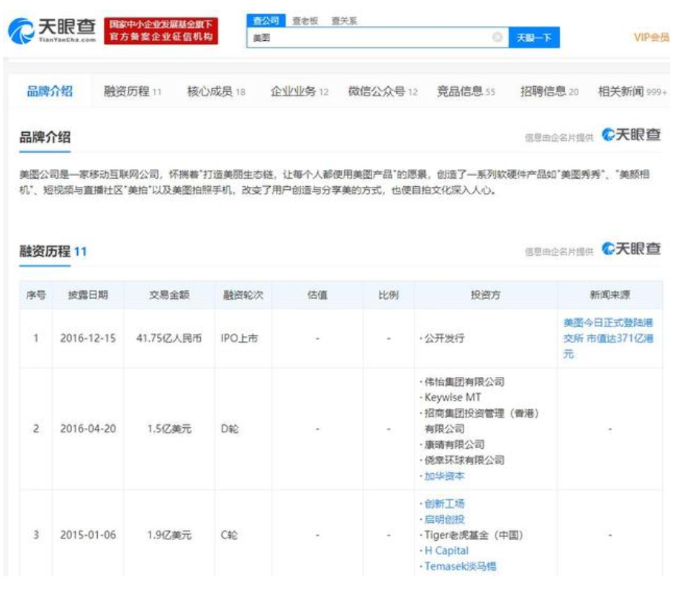Select the 查关系 search tab

[x=344, y=21]
